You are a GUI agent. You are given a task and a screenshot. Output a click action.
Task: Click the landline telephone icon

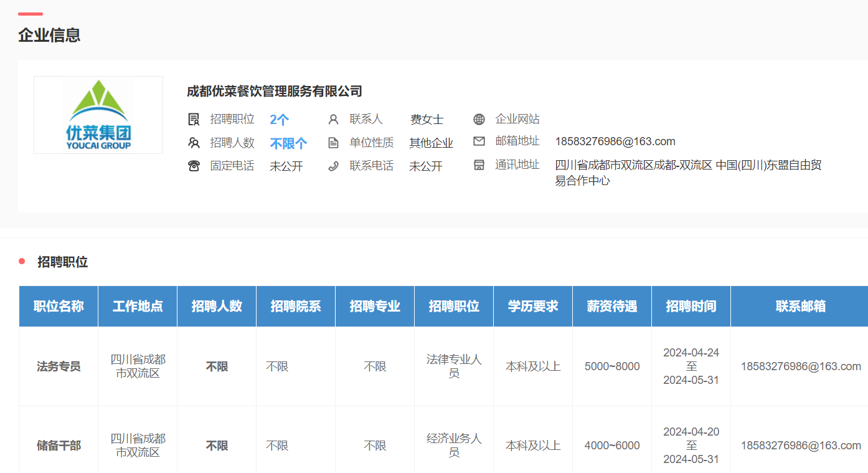(194, 166)
